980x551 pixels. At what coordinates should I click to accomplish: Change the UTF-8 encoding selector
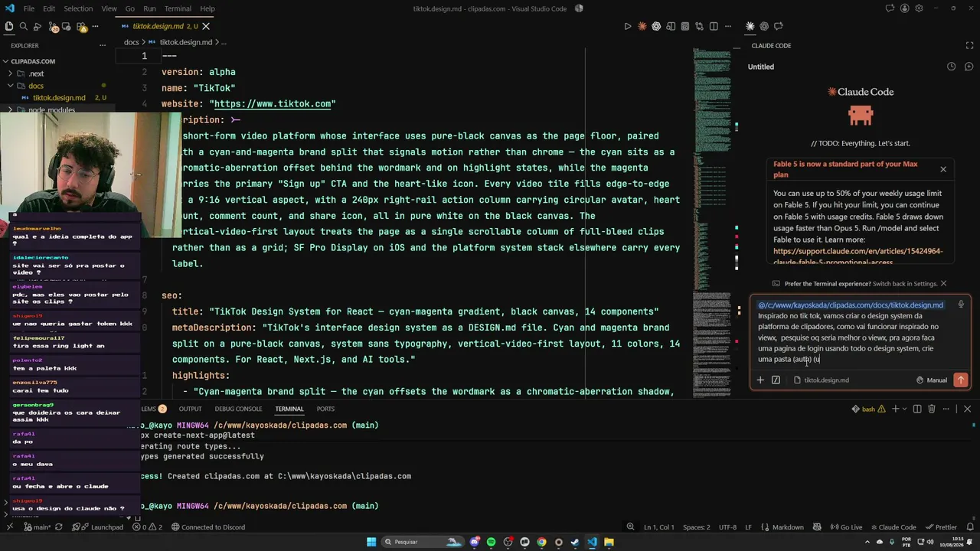728,527
